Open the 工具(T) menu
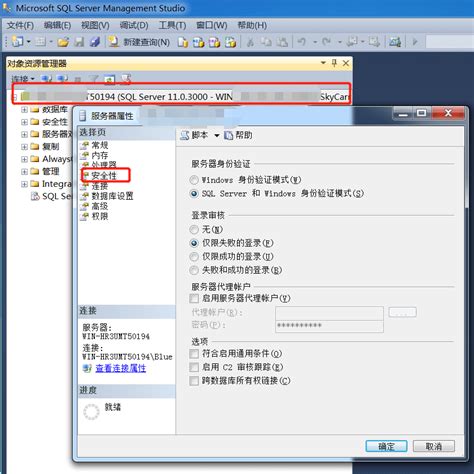Screen dimensions: 474x474 tap(172, 25)
